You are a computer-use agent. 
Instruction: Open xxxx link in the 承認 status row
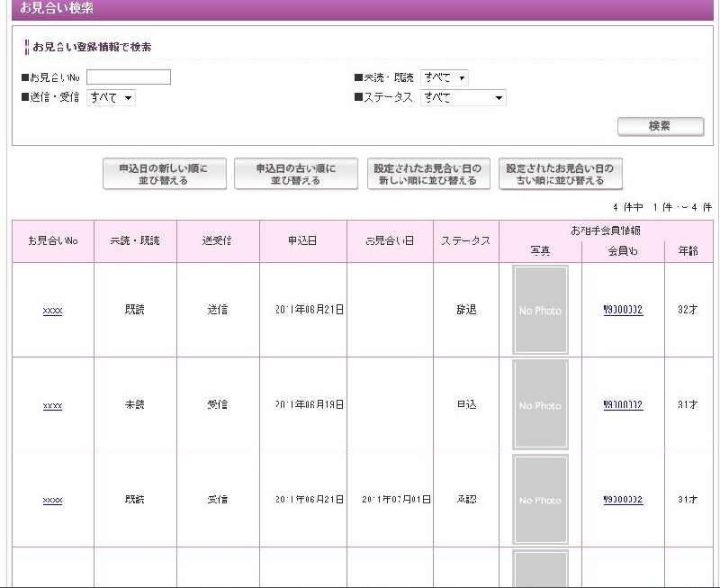coord(52,501)
